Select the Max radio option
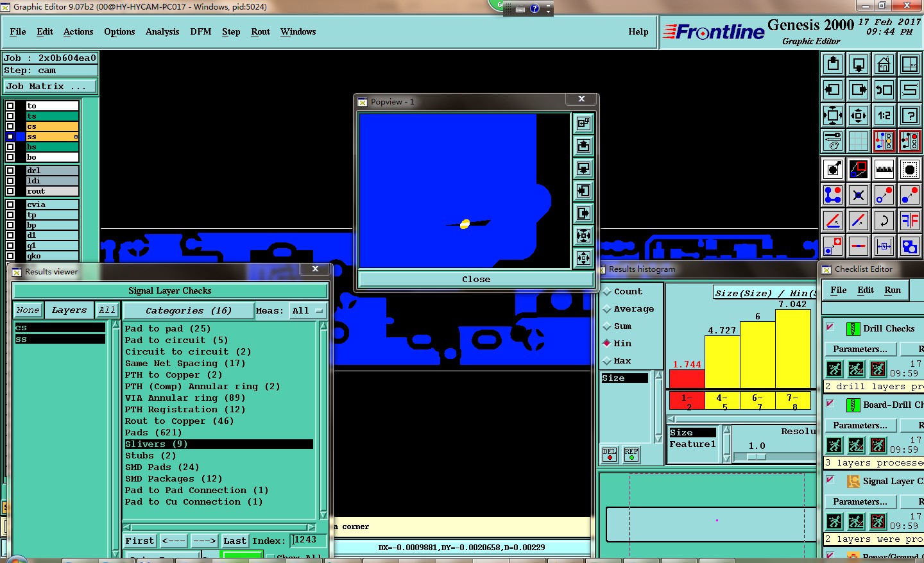924x563 pixels. coord(607,361)
